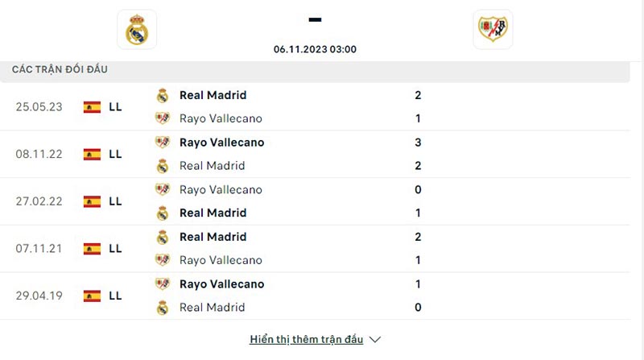This screenshot has height=360, width=644.
Task: Click the Real Madrid crest in the 25.05.23 match
Action: (163, 95)
